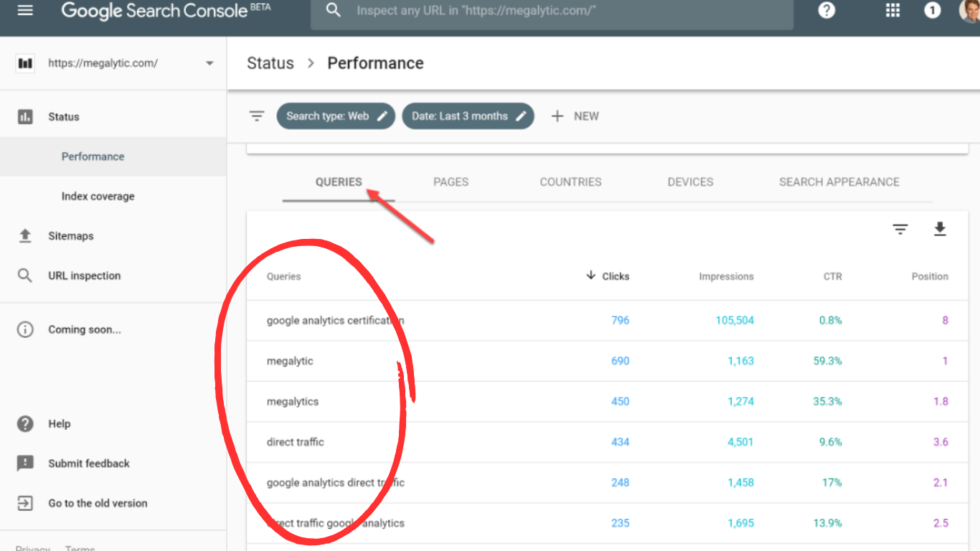The height and width of the screenshot is (551, 980).
Task: Click the 1.8 position value
Action: 941,402
